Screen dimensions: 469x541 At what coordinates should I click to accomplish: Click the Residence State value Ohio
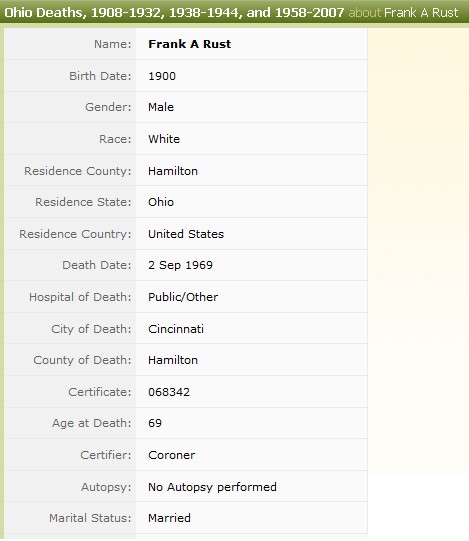[x=161, y=202]
